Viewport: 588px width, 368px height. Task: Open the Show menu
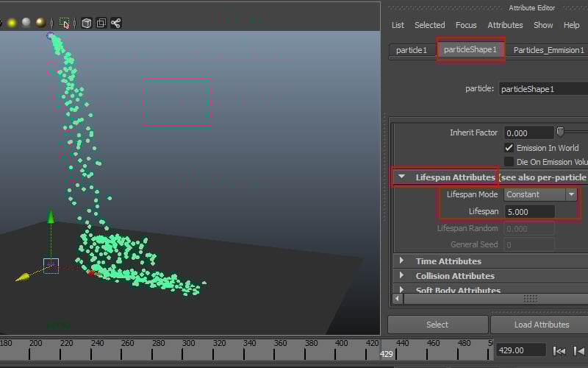point(543,25)
